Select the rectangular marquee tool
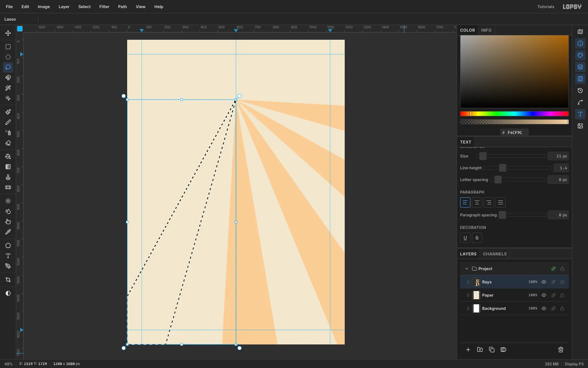This screenshot has width=588, height=368. point(8,47)
